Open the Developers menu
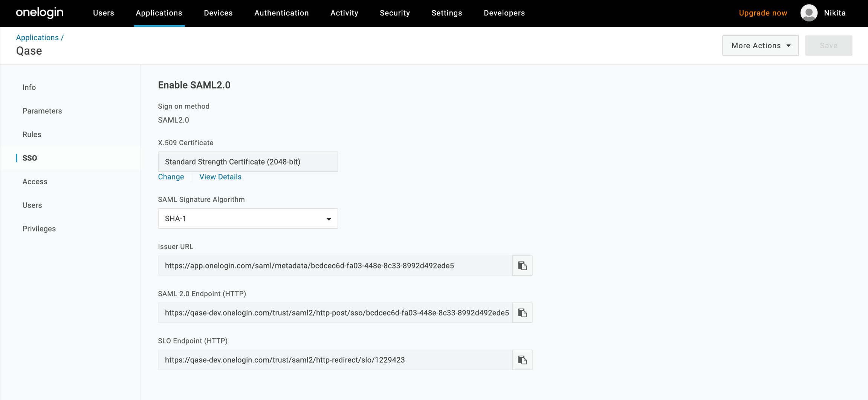This screenshot has width=868, height=400. [504, 13]
